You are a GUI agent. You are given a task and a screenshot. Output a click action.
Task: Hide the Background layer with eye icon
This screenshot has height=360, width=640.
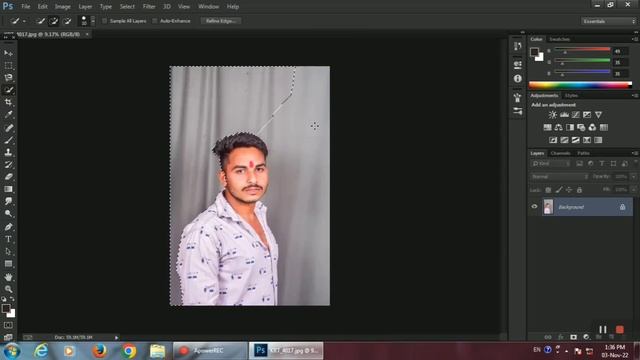[x=534, y=207]
